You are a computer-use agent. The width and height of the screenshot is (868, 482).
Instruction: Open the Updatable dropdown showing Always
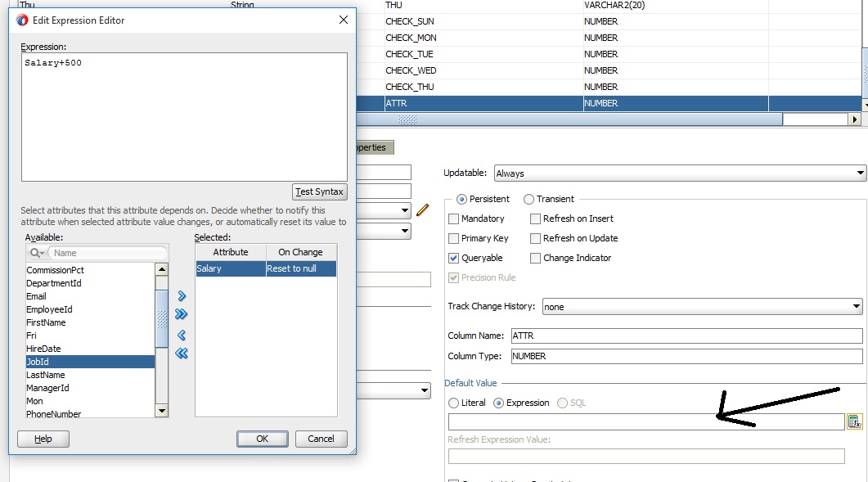click(x=678, y=173)
